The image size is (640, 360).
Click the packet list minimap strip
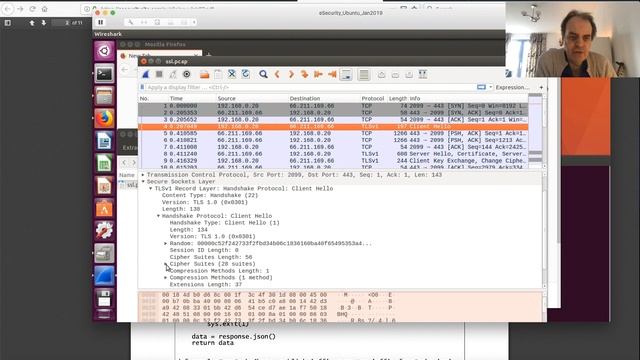click(x=535, y=131)
